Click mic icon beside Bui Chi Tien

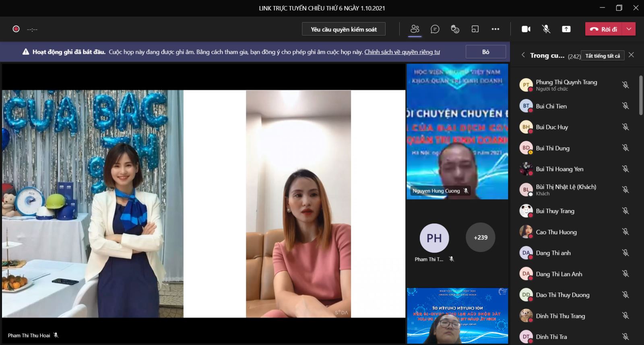pyautogui.click(x=625, y=106)
